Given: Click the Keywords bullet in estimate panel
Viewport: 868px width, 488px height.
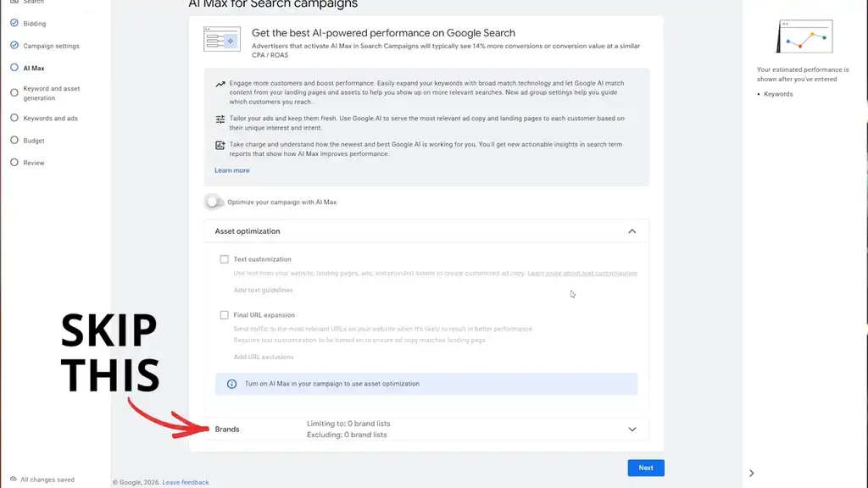Looking at the screenshot, I should [778, 94].
